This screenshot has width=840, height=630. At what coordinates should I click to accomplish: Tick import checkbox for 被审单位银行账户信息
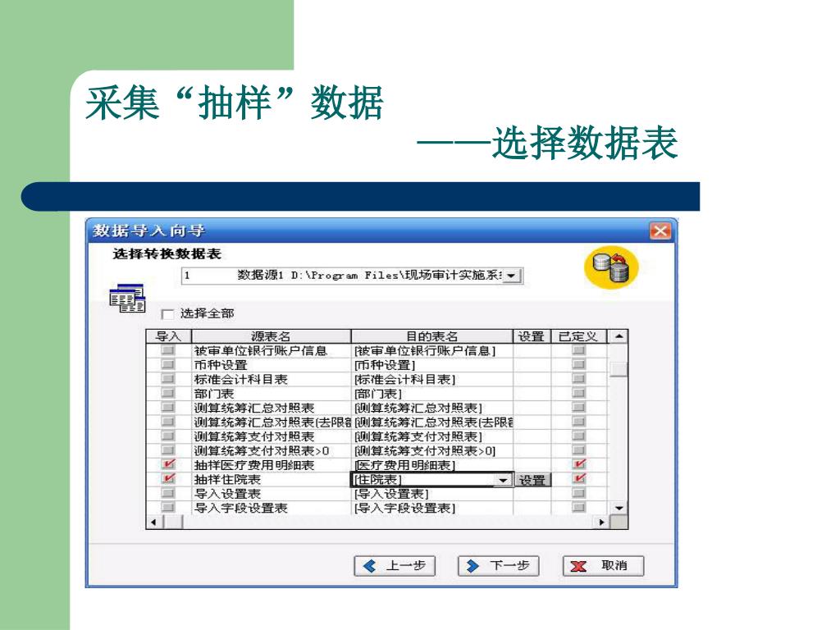168,350
